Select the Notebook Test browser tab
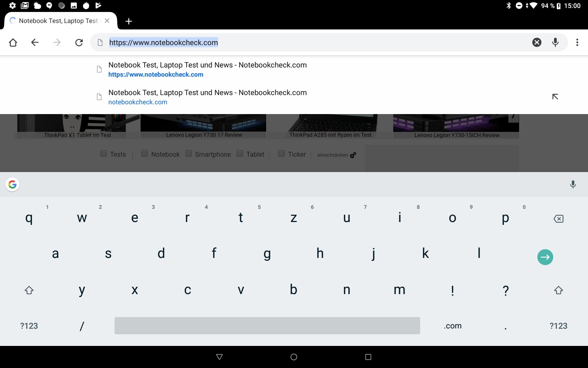The height and width of the screenshot is (368, 588). (x=58, y=21)
